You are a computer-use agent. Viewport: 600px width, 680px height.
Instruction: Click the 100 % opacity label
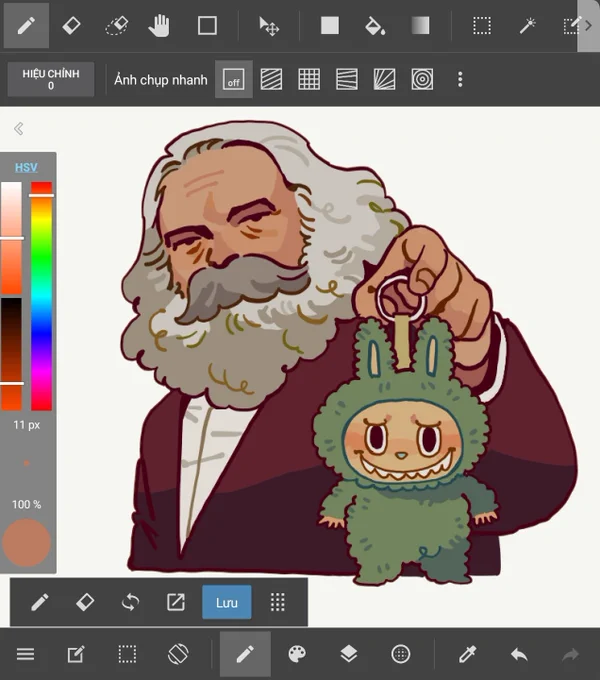26,504
